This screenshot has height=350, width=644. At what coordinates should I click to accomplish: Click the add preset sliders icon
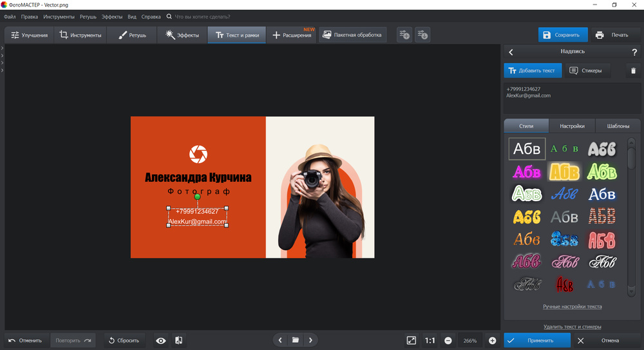click(404, 35)
